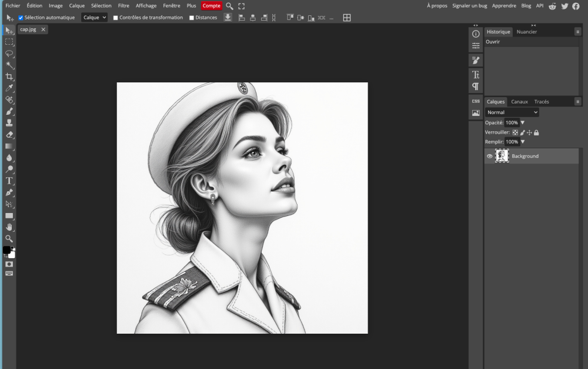
Task: Enable Contrôles de transformation
Action: tap(115, 17)
